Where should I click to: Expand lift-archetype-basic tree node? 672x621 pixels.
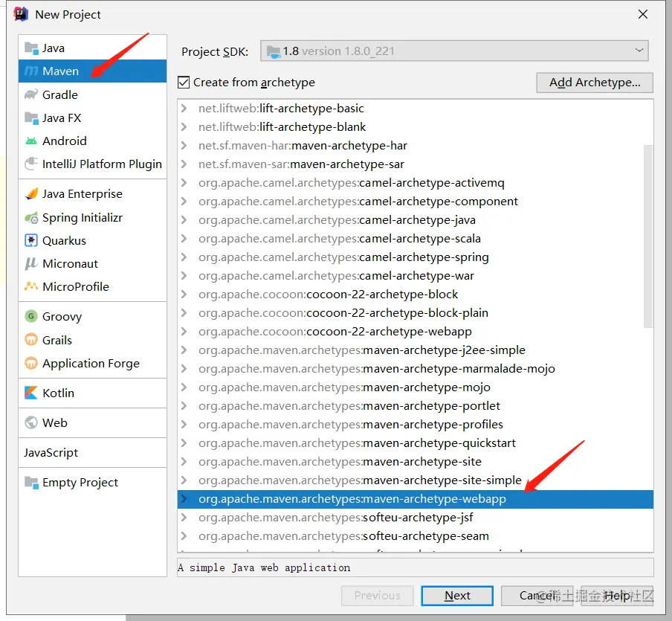pyautogui.click(x=184, y=108)
